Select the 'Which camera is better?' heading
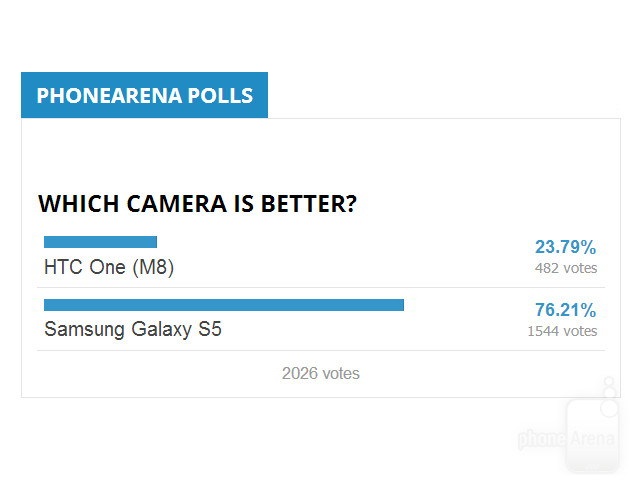This screenshot has height=480, width=640. pyautogui.click(x=198, y=204)
